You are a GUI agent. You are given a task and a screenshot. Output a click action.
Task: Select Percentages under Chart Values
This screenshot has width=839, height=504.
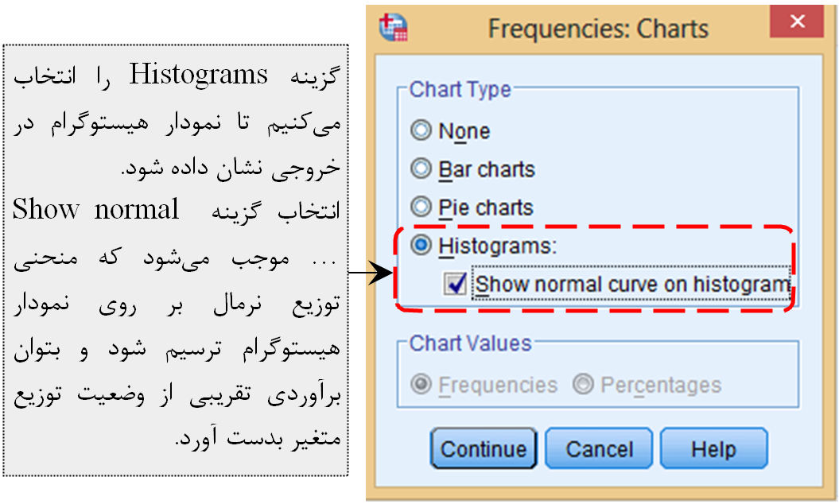(x=583, y=384)
